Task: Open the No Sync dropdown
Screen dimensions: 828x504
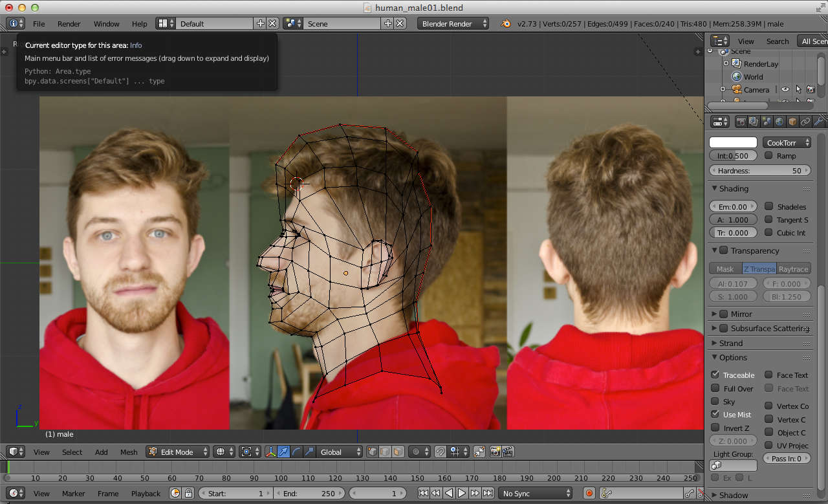Action: (536, 493)
